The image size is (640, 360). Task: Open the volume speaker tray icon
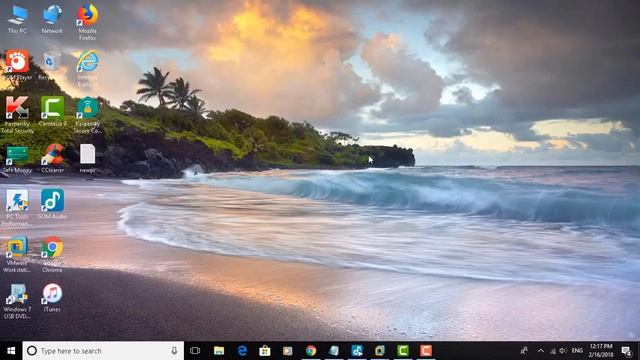click(563, 351)
